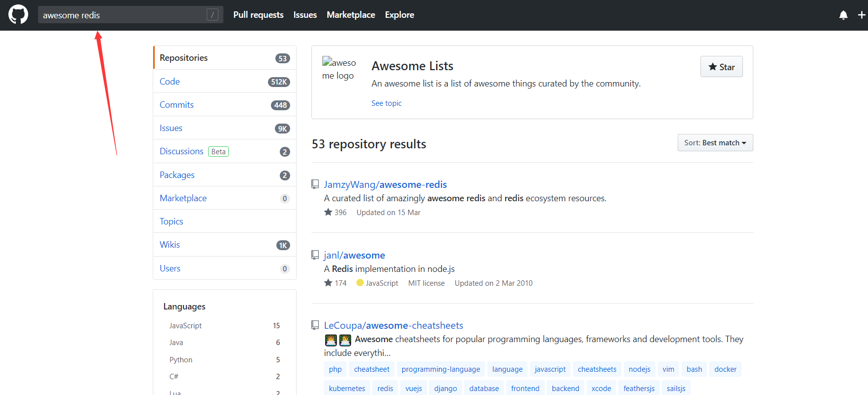Click the star icon showing 174
The image size is (868, 395).
328,283
